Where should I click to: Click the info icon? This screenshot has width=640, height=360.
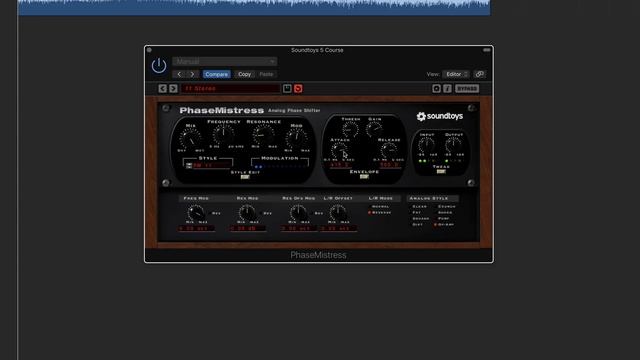coord(447,89)
